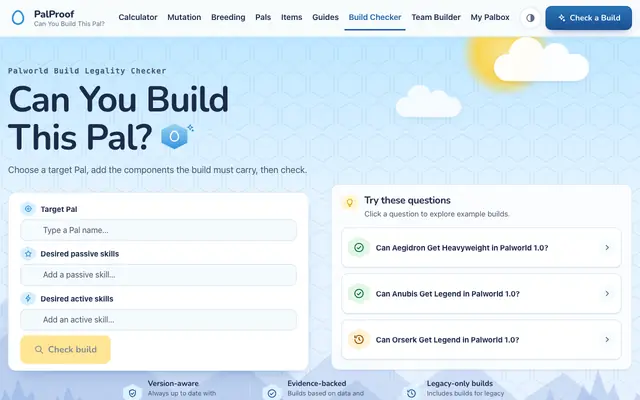640x400 pixels.
Task: Focus the Add an active skill field
Action: point(158,320)
